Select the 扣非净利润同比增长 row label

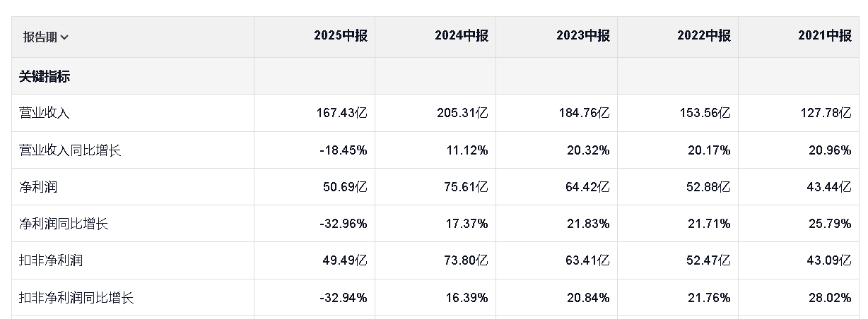tap(76, 298)
